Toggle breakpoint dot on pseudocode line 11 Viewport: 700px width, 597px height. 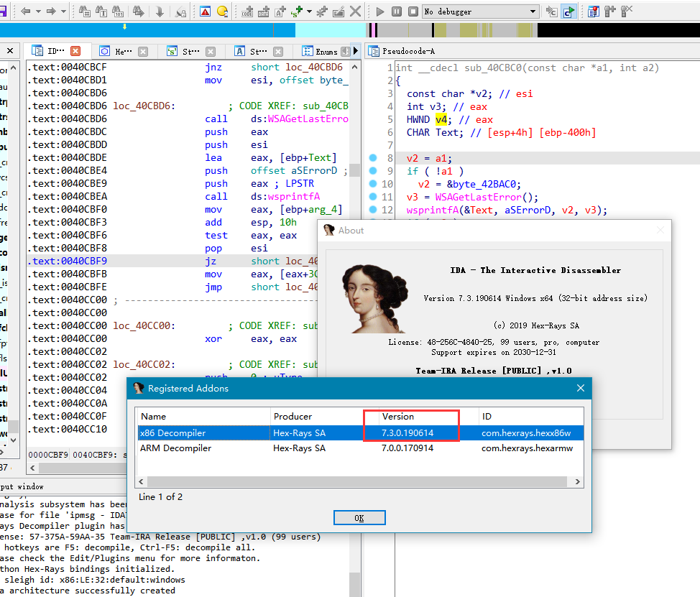373,197
